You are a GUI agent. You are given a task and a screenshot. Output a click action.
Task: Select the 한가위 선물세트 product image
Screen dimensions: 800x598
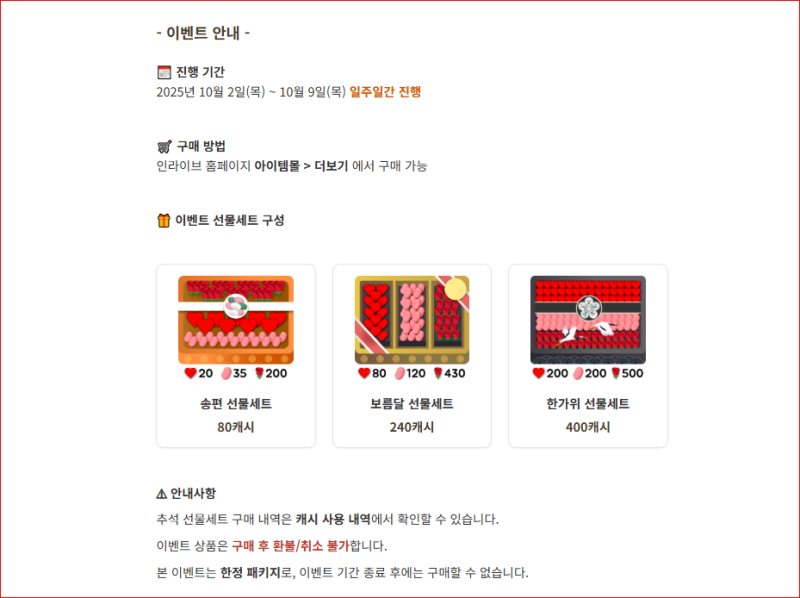click(x=588, y=320)
